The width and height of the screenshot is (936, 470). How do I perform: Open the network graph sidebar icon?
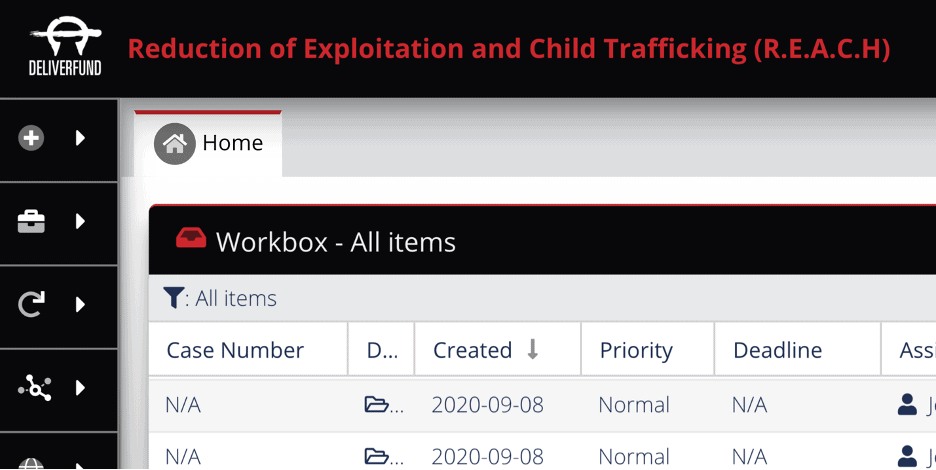(x=35, y=388)
